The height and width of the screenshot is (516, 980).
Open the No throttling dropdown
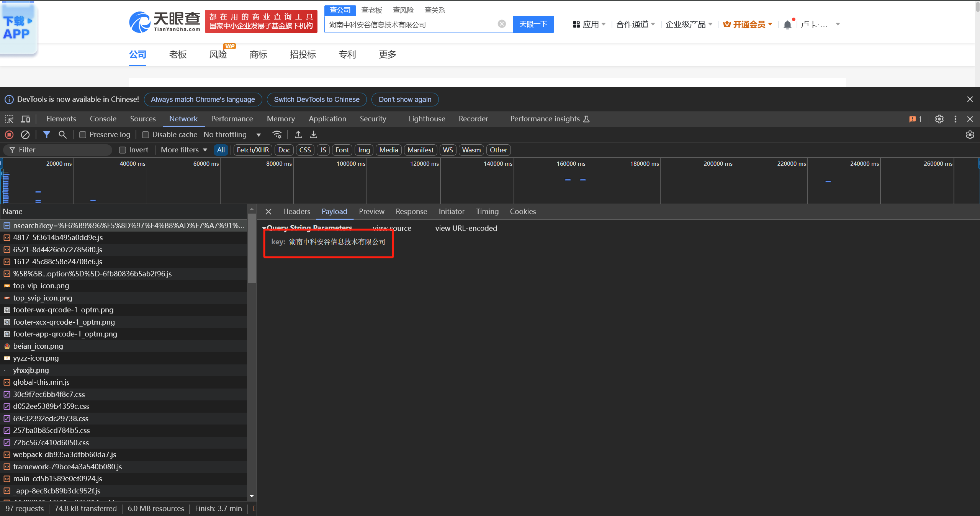(x=232, y=135)
